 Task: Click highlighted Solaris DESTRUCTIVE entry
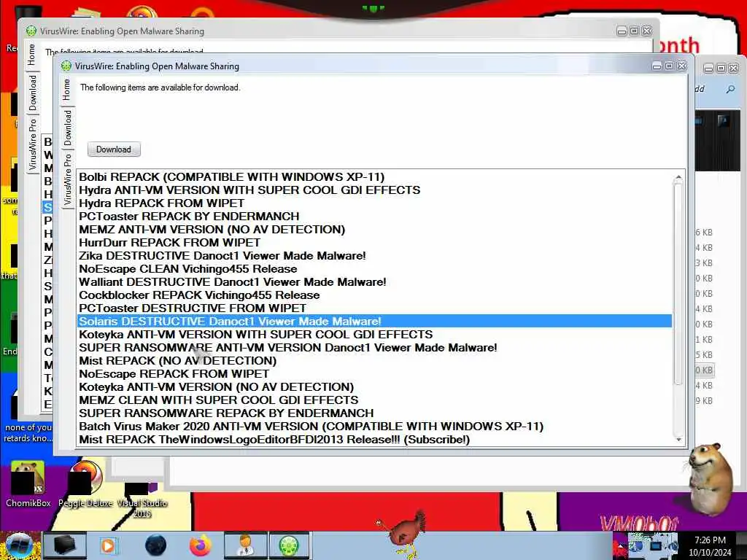374,322
